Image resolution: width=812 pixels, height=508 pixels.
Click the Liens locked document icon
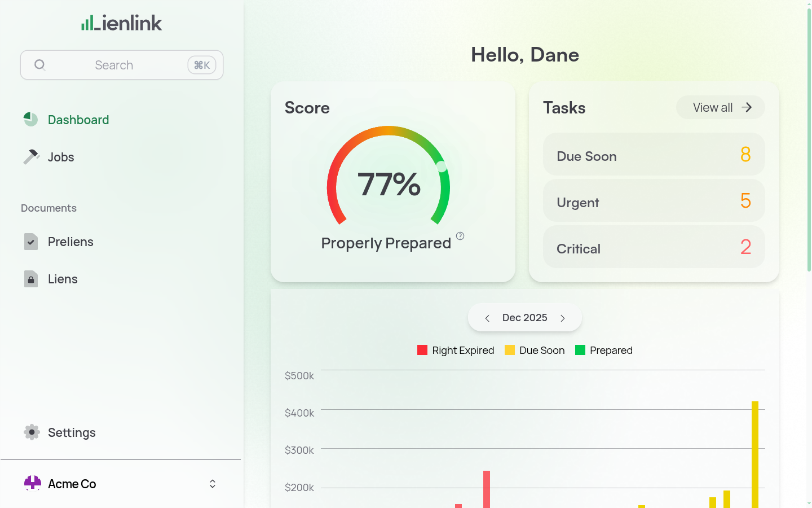pos(30,279)
